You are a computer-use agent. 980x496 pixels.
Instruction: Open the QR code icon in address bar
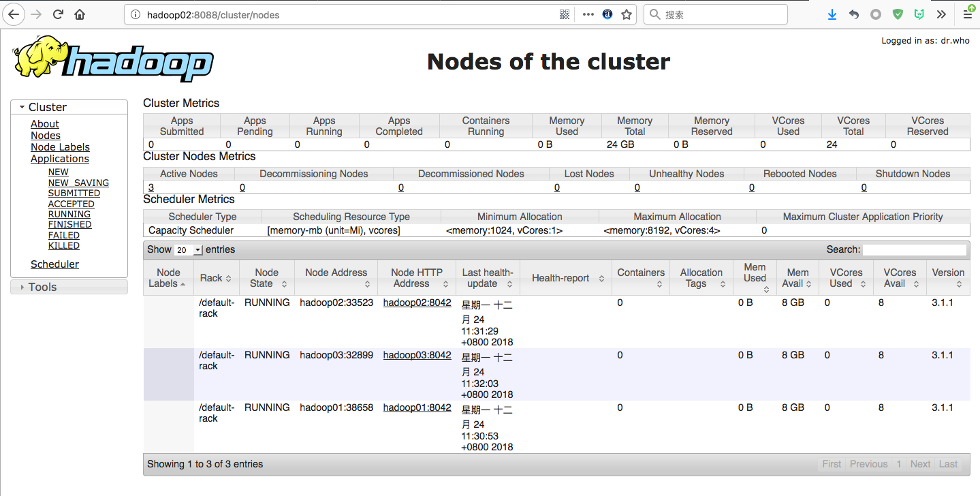[x=564, y=14]
